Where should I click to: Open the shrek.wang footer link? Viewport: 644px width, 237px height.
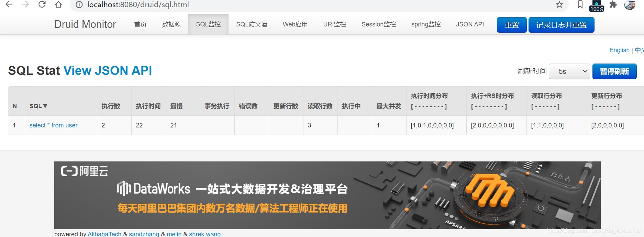[x=205, y=234]
